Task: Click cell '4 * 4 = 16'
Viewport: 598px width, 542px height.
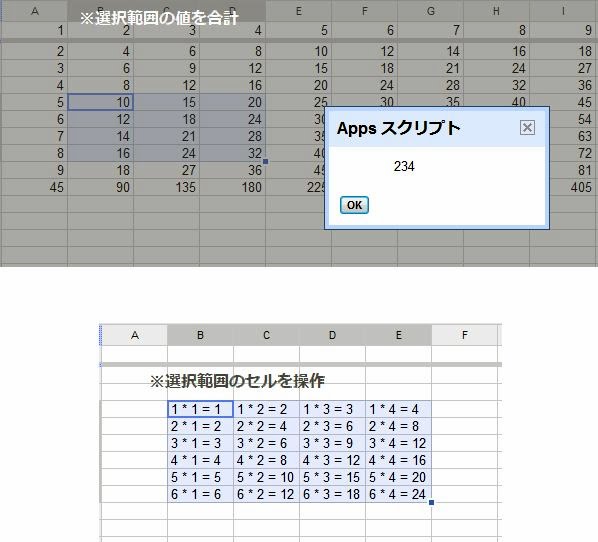Action: pos(398,460)
